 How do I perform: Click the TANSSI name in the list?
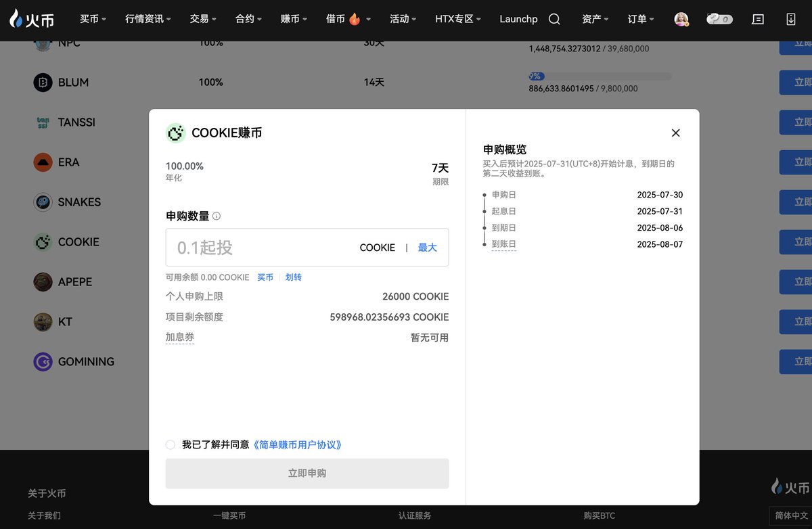76,122
